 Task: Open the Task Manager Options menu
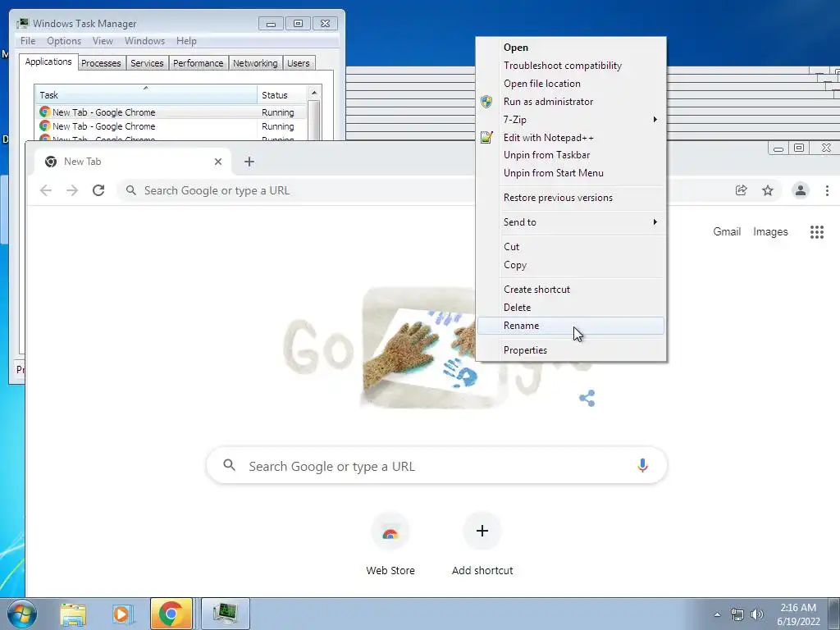[64, 41]
